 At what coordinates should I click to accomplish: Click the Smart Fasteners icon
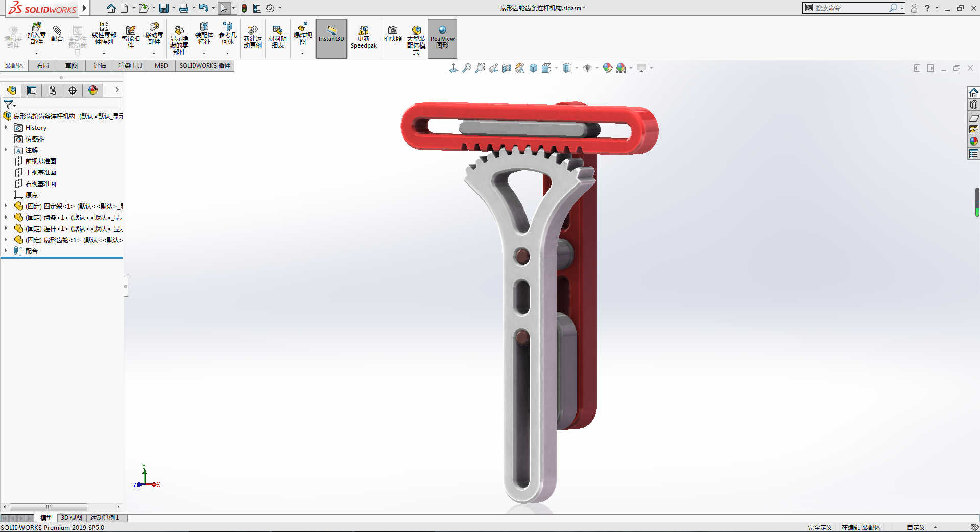[x=130, y=37]
